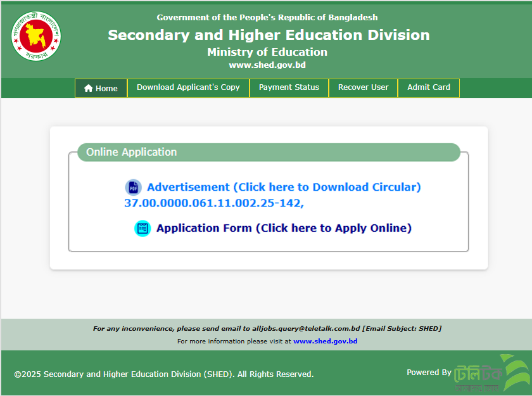Image resolution: width=532 pixels, height=396 pixels.
Task: Click the house icon in navigation bar
Action: click(89, 89)
